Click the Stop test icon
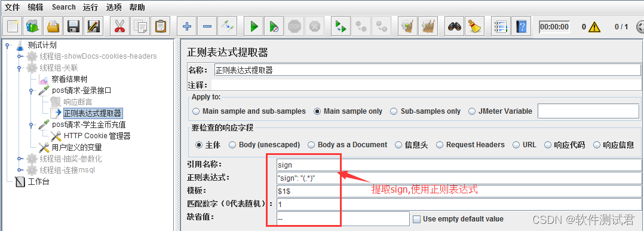Screen dimensions: 644x231 click(294, 27)
